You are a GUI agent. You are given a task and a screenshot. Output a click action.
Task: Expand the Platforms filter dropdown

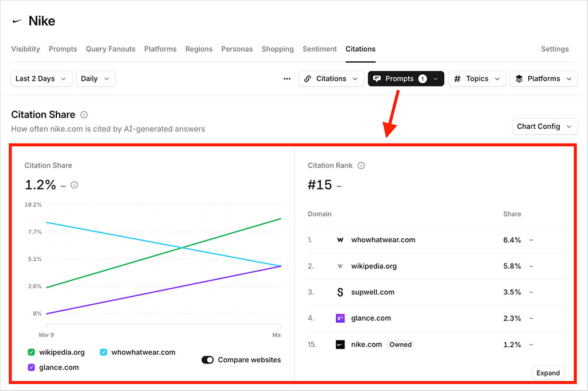[x=543, y=79]
